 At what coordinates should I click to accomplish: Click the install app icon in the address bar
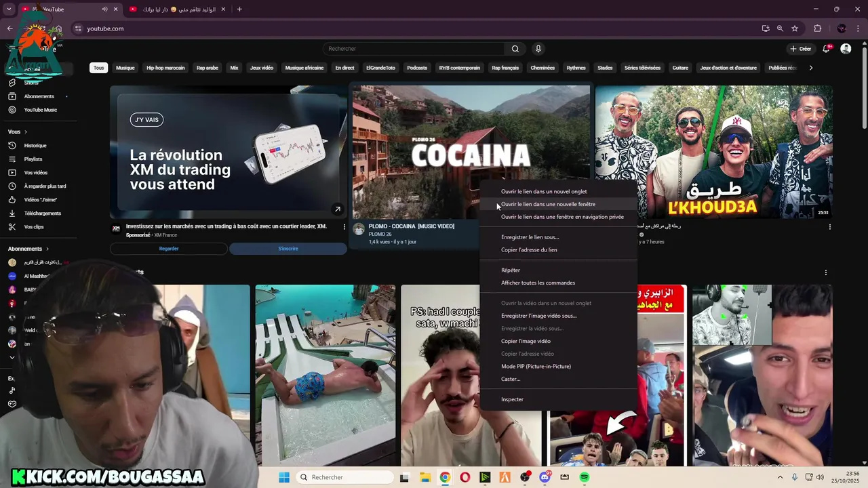coord(766,28)
